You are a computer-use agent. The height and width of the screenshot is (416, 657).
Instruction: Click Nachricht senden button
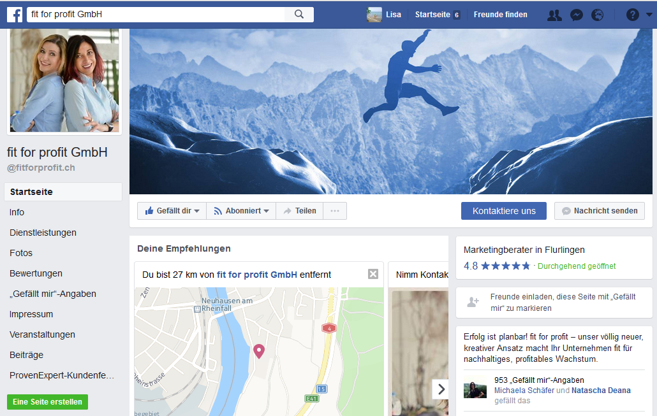600,211
